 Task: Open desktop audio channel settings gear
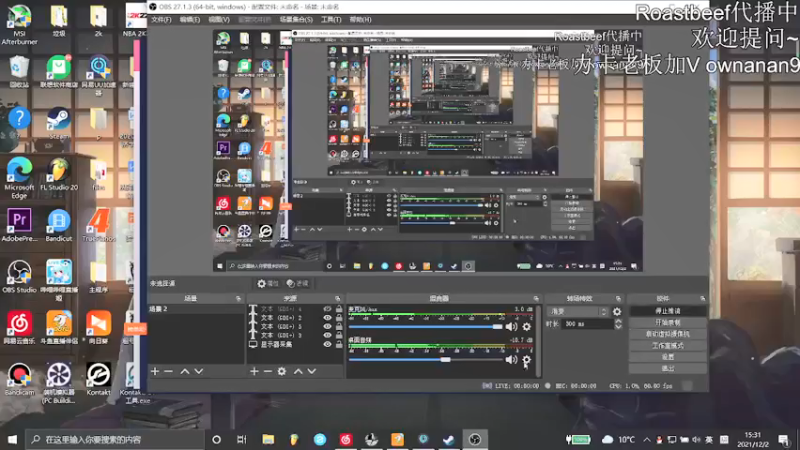tap(527, 360)
